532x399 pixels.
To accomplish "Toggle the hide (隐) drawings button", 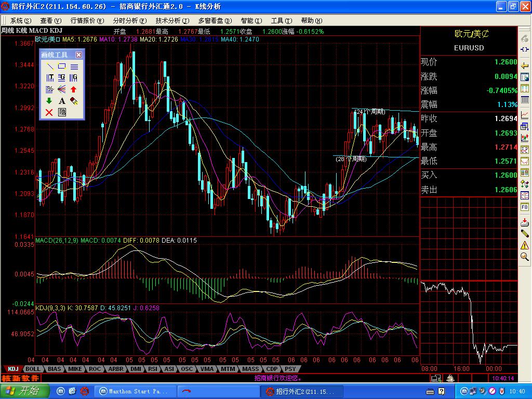I will [x=62, y=112].
